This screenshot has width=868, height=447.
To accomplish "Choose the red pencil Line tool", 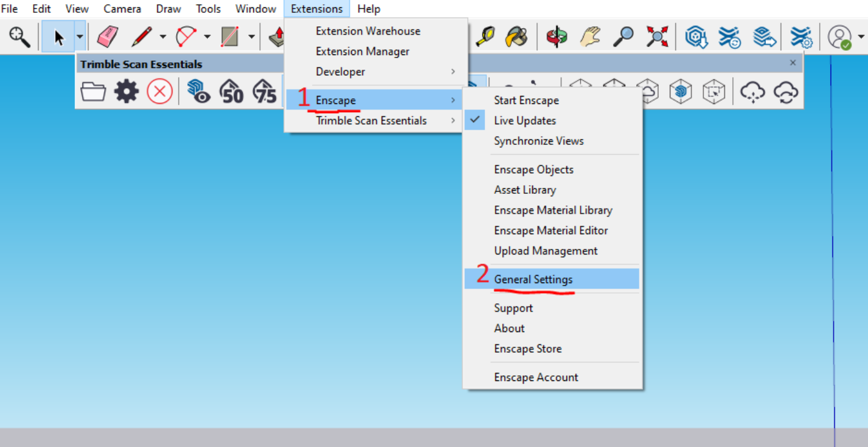I will pos(141,37).
